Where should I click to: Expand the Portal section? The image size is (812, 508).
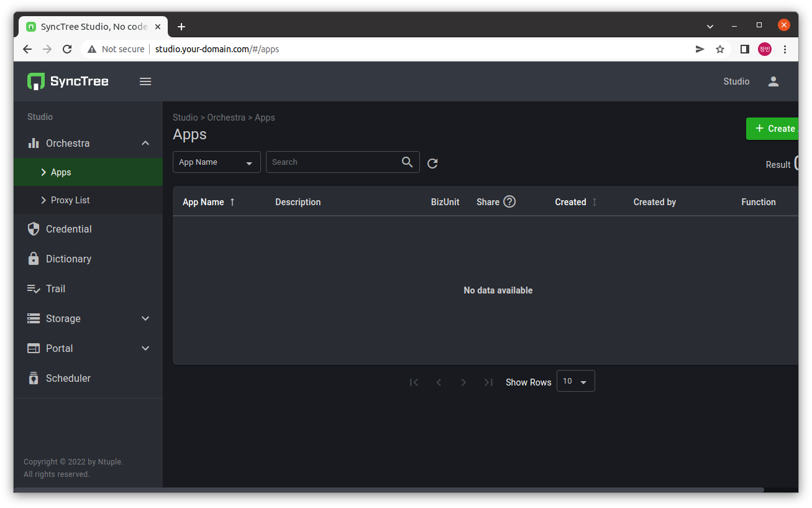tap(145, 348)
